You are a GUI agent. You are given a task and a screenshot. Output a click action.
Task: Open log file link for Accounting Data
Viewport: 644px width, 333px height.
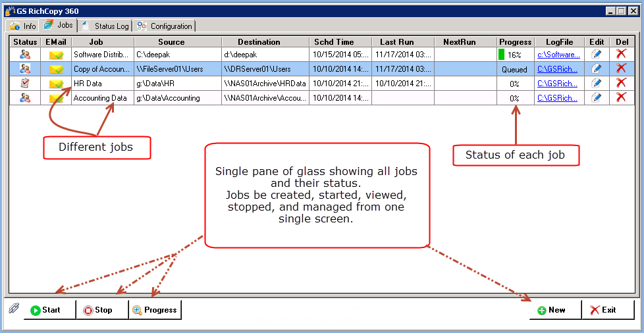pyautogui.click(x=558, y=98)
